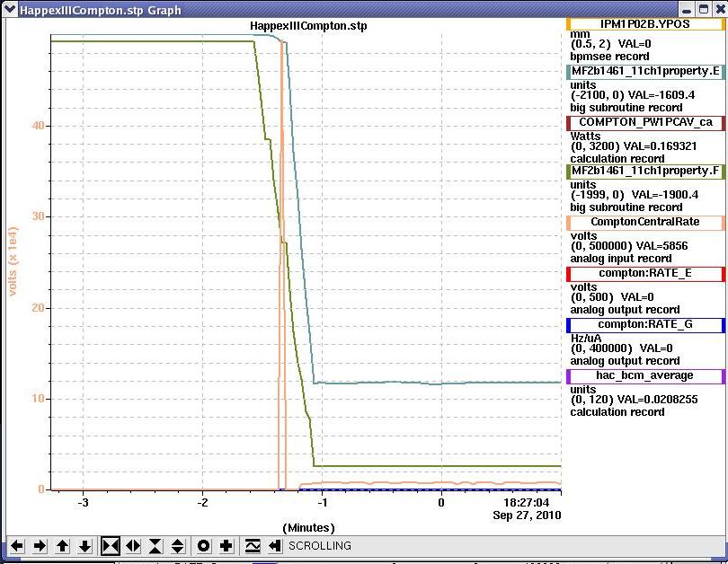Click vertical compress hourglass icon
This screenshot has height=564, width=728.
(155, 546)
